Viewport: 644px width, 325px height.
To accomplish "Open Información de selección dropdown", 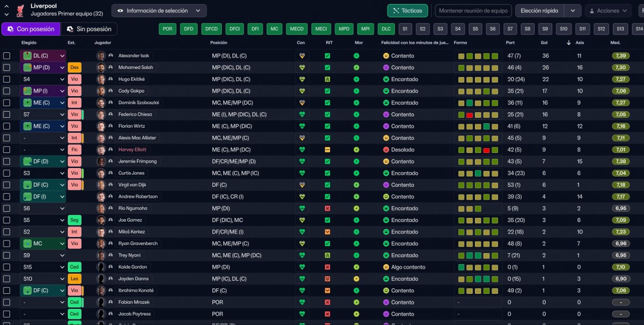I will 158,11.
